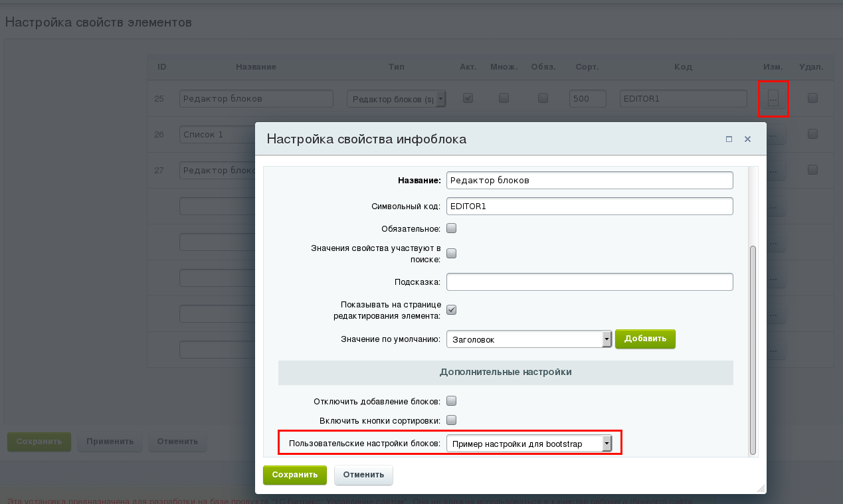Check delete checkbox for row 26
The width and height of the screenshot is (843, 504).
tap(812, 133)
